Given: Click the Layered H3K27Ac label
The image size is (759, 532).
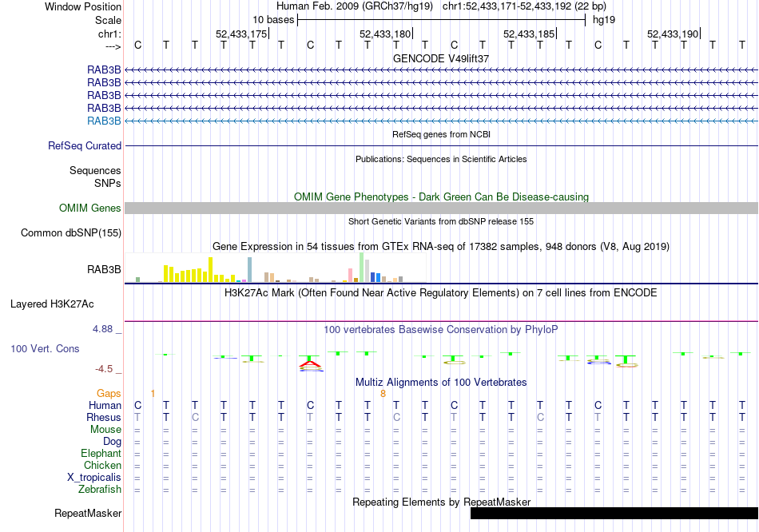Looking at the screenshot, I should coord(52,304).
